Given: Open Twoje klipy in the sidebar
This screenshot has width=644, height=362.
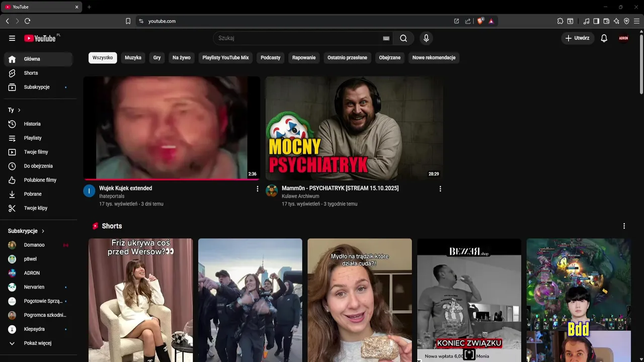Looking at the screenshot, I should [x=38, y=208].
